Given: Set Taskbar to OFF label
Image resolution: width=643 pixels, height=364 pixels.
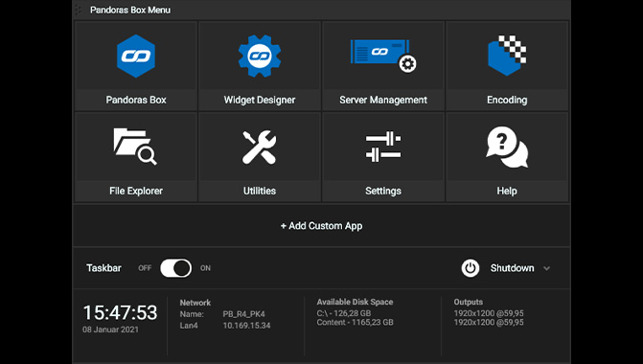Looking at the screenshot, I should pyautogui.click(x=145, y=268).
